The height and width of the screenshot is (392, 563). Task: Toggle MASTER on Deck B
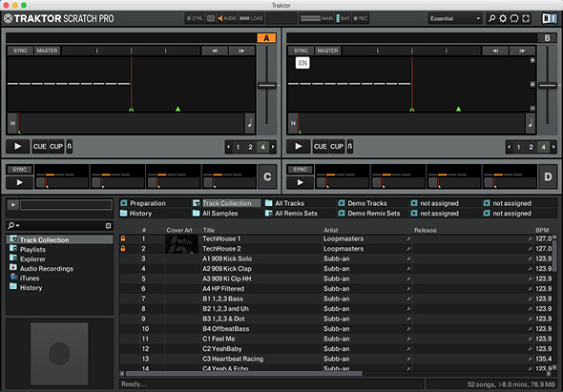pos(327,51)
